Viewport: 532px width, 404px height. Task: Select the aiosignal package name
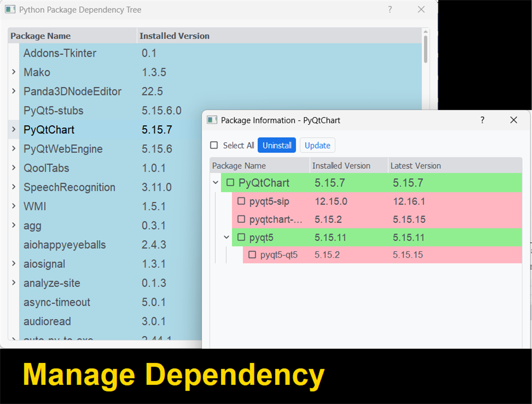tap(44, 264)
